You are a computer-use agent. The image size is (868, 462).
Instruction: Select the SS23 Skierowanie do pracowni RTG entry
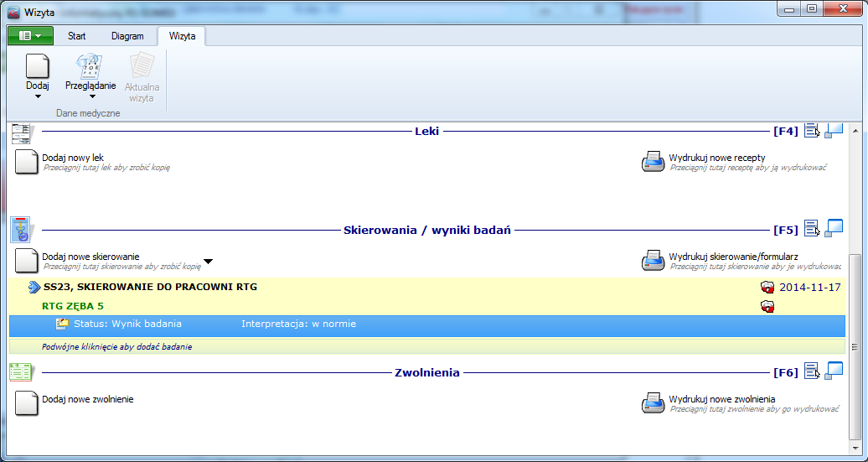point(151,287)
